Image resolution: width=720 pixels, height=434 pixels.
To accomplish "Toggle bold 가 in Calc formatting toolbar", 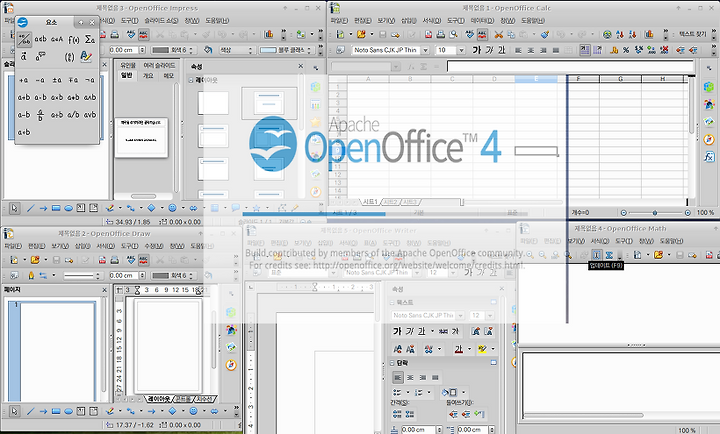I will (477, 50).
